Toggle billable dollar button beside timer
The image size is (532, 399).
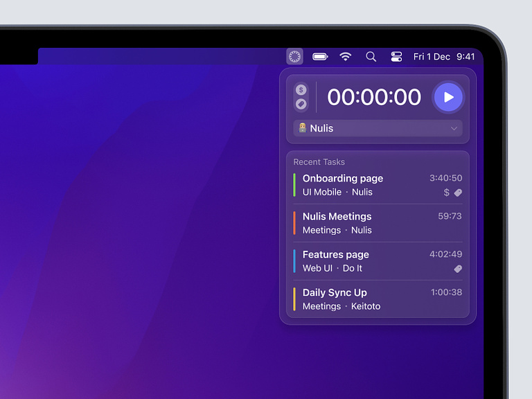(x=301, y=90)
